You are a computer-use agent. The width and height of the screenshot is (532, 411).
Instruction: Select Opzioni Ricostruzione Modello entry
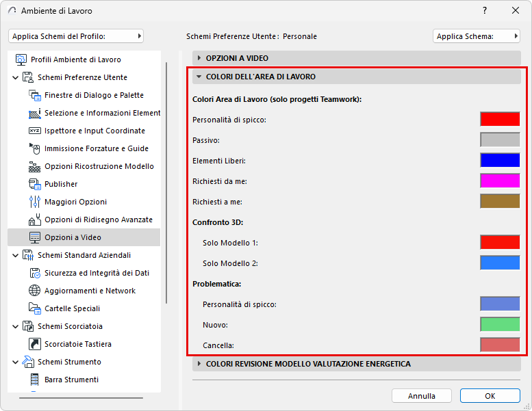pyautogui.click(x=99, y=166)
